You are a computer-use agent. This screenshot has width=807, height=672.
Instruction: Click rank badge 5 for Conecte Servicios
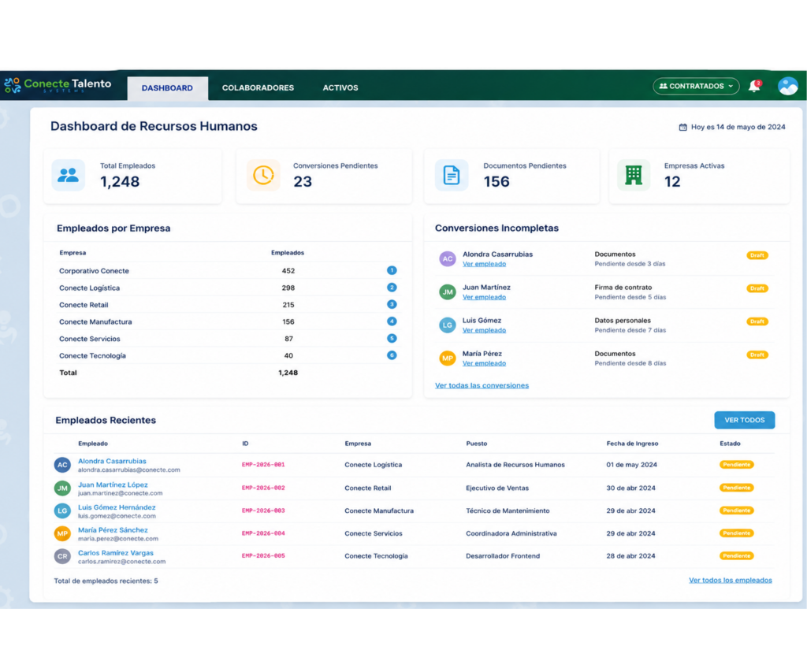coord(392,338)
